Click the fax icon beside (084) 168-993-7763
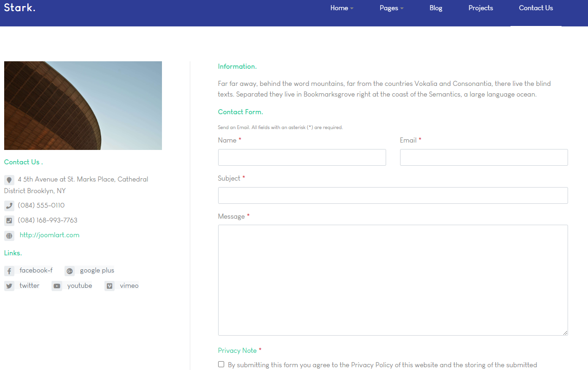 pos(9,221)
